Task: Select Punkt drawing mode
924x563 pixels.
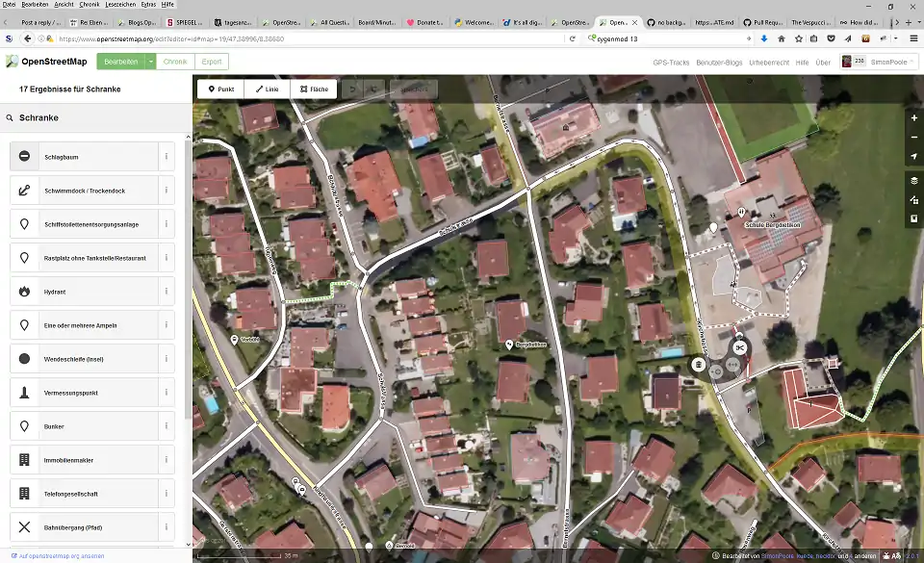Action: click(x=219, y=89)
